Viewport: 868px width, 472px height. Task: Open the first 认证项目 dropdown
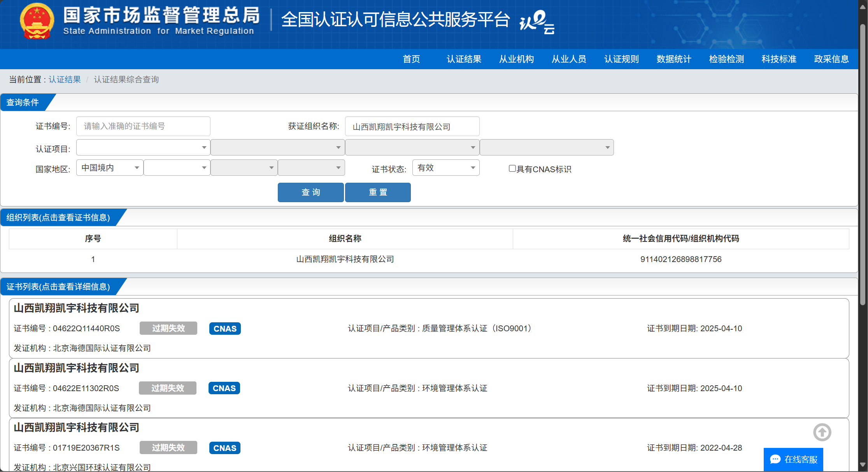[143, 147]
